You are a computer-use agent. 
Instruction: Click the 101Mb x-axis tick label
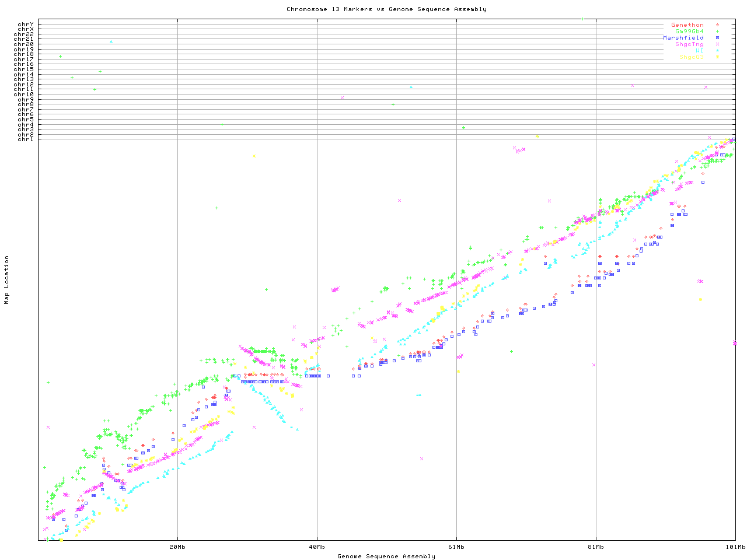[735, 547]
